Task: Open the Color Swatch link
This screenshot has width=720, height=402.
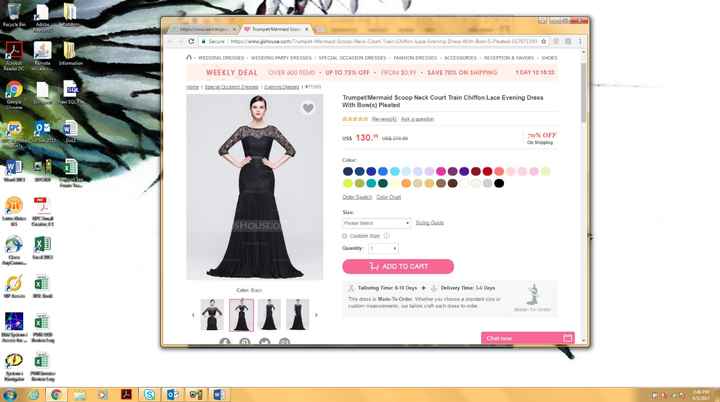Action: (357, 197)
